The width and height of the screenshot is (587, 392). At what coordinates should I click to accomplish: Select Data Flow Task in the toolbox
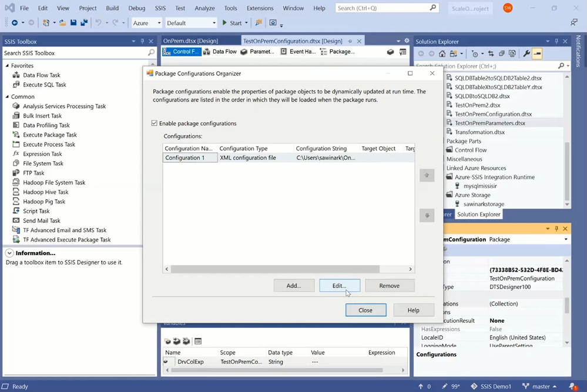point(41,75)
